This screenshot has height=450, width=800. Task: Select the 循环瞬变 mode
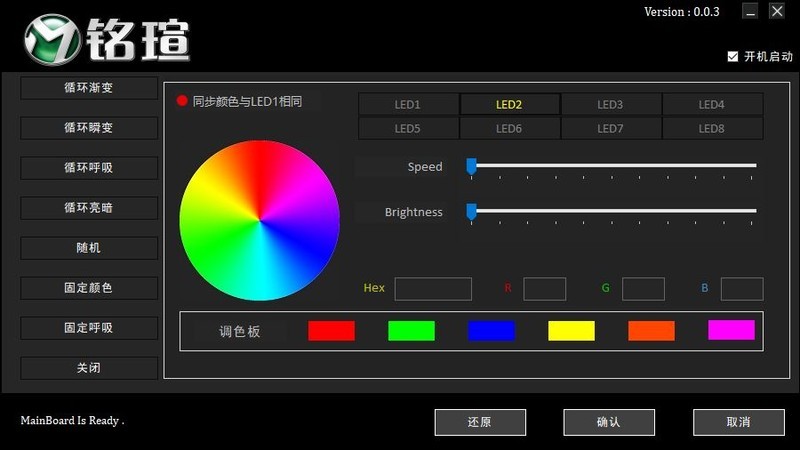pos(89,128)
